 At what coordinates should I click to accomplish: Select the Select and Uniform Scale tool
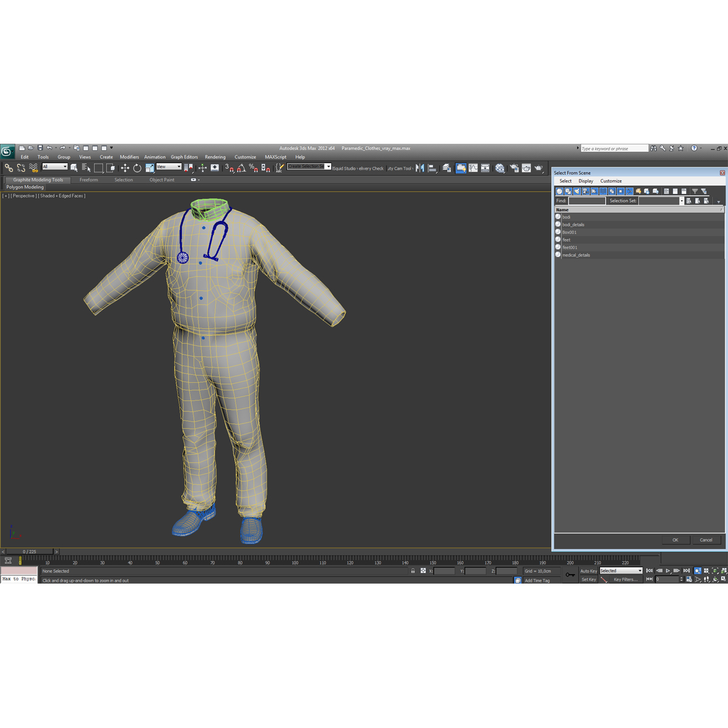pyautogui.click(x=149, y=168)
